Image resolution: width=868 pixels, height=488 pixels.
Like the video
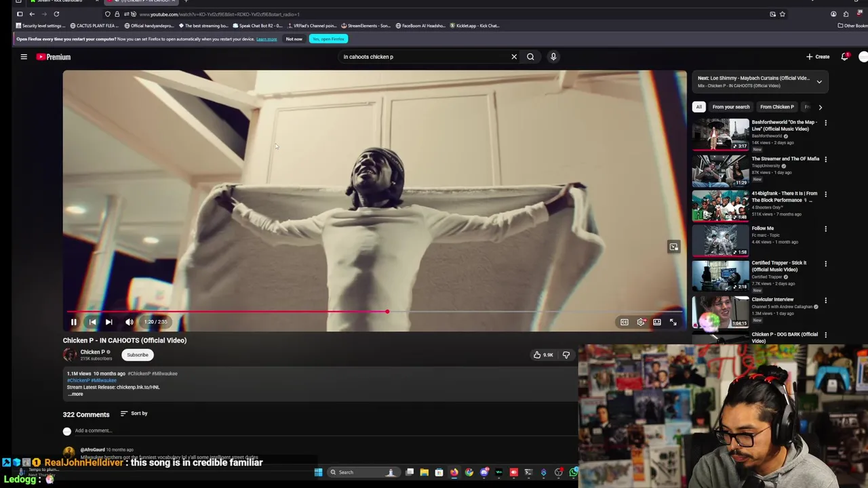(543, 354)
